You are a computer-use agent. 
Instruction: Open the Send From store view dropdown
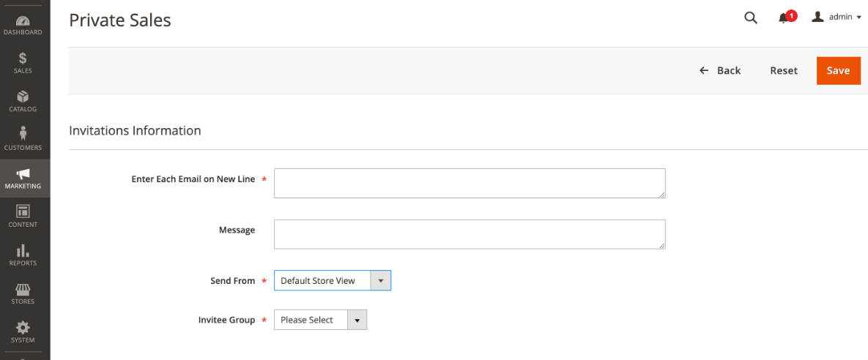[x=333, y=280]
